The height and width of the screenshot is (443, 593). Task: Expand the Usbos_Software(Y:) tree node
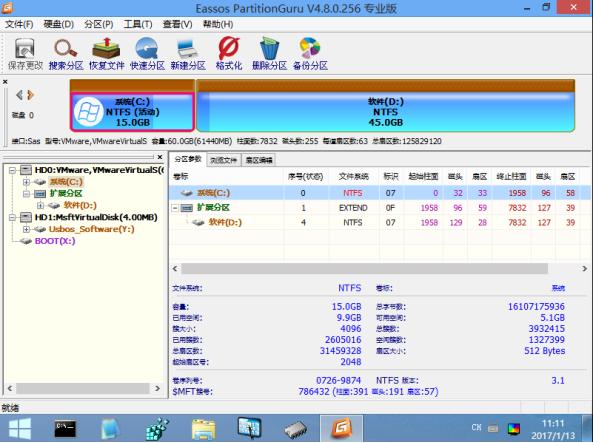26,229
